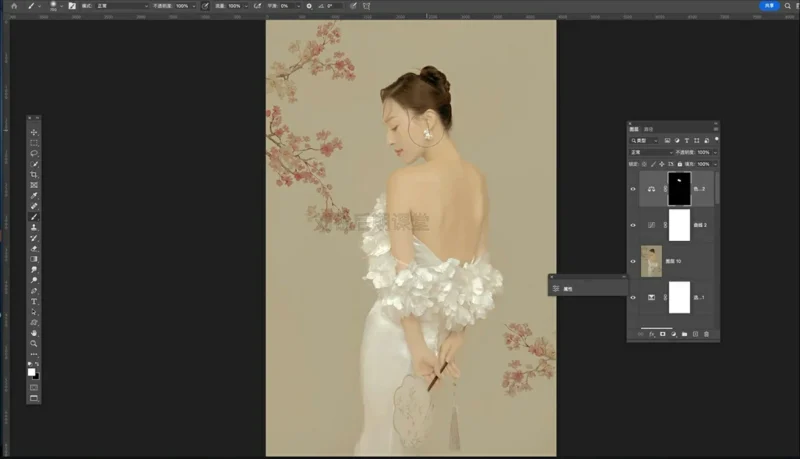Select the Zoom tool

point(34,343)
